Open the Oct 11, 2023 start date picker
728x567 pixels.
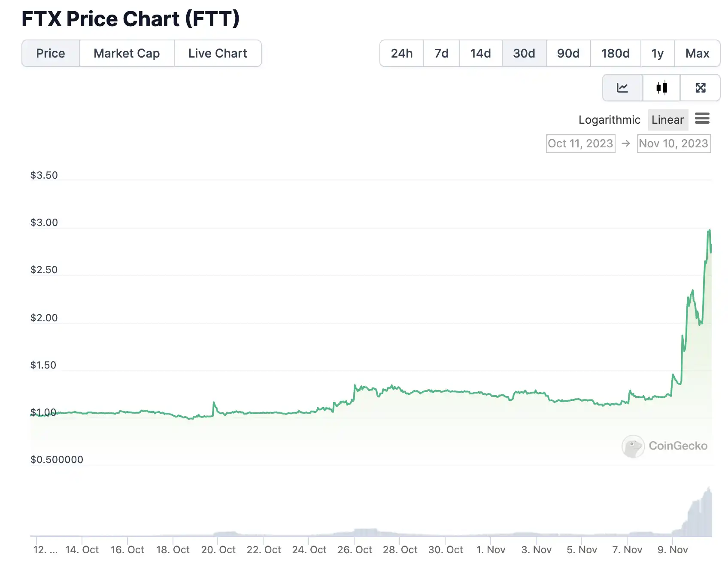coord(580,143)
